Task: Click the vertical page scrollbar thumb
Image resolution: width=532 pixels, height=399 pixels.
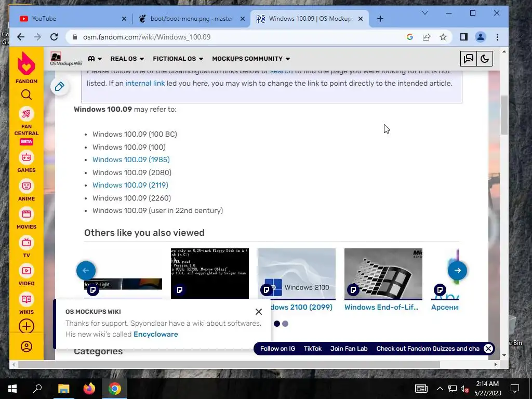Action: (504, 115)
